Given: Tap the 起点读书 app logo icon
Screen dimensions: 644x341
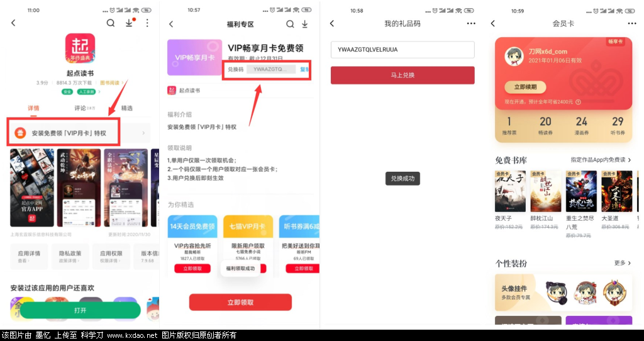Looking at the screenshot, I should (80, 49).
